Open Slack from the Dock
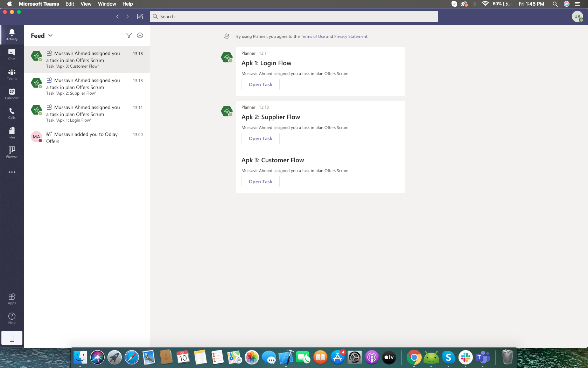 coord(465,357)
